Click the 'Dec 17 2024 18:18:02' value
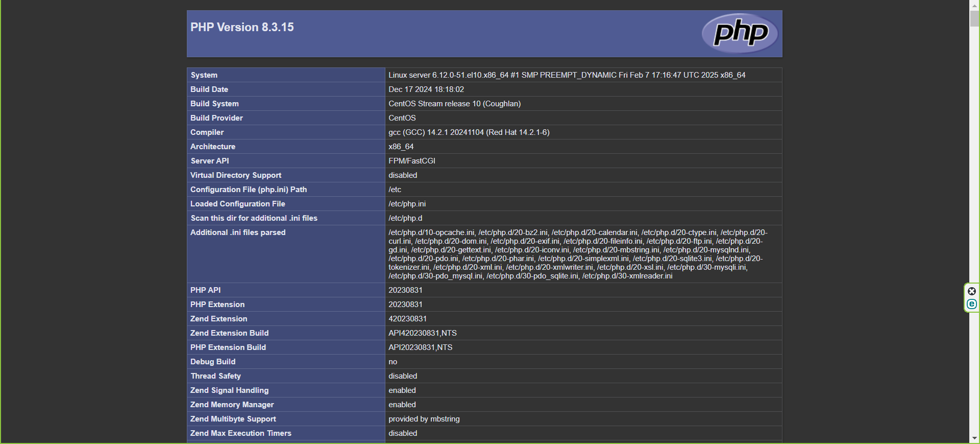 426,89
